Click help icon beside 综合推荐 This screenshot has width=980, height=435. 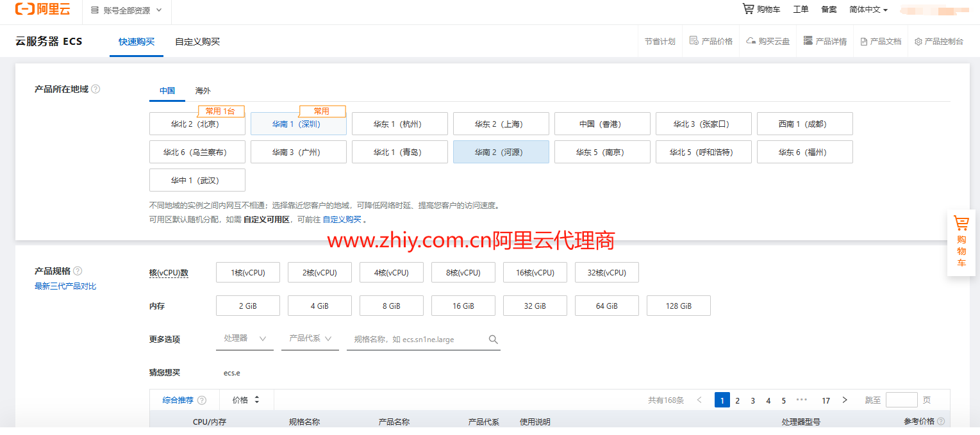coord(202,400)
